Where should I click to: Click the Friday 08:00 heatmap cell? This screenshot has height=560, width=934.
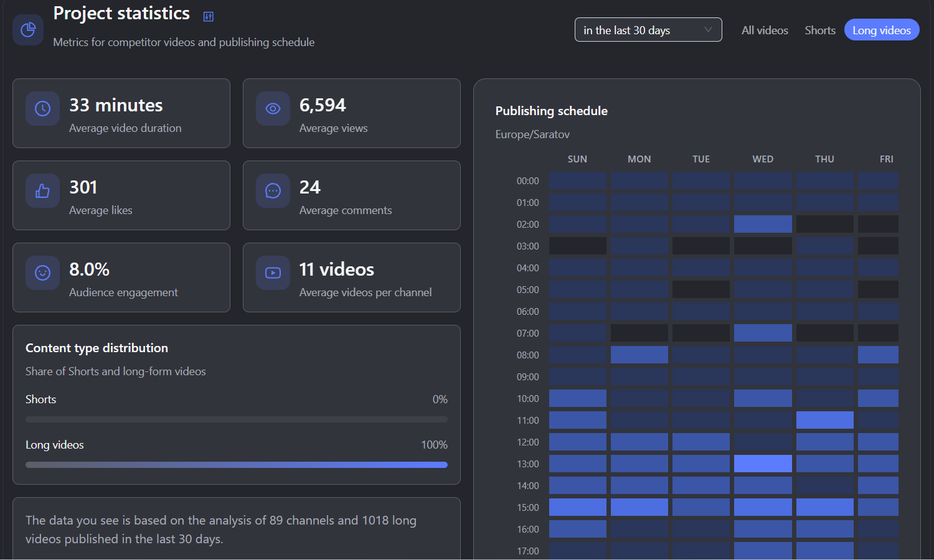point(878,355)
